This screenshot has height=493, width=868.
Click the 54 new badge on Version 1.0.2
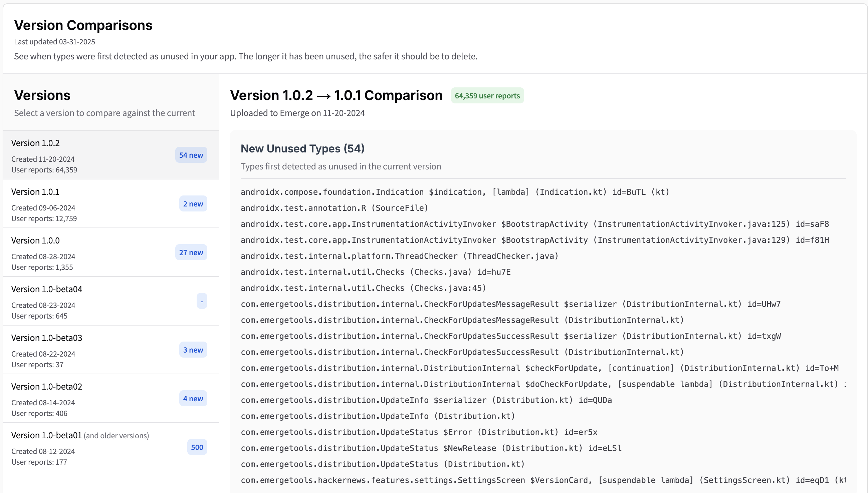pos(191,155)
